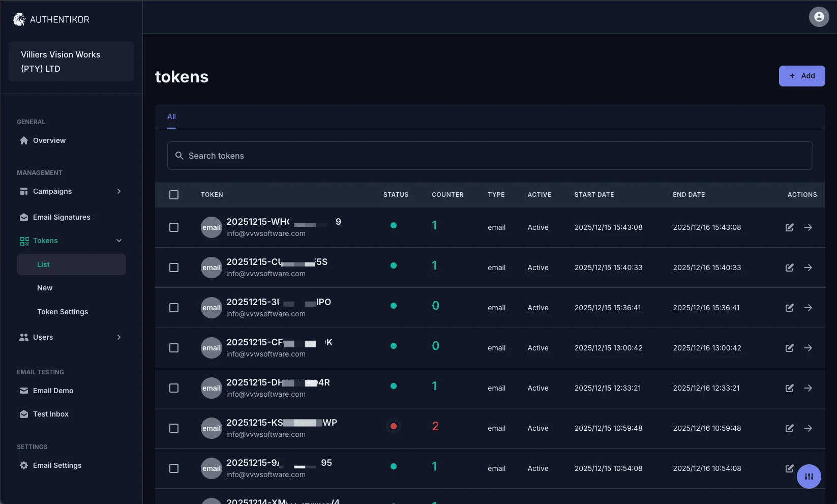Click the Test Inbox mail icon
The image size is (837, 504).
pyautogui.click(x=23, y=413)
